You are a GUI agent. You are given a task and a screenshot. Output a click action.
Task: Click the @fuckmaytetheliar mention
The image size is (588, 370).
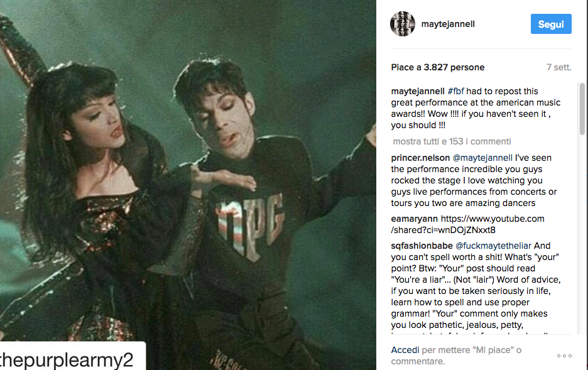click(x=493, y=246)
